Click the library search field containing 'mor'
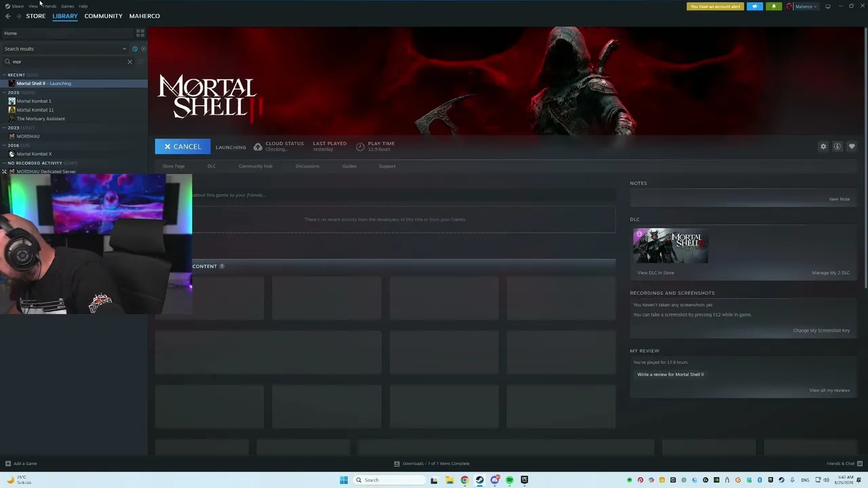 [68, 62]
